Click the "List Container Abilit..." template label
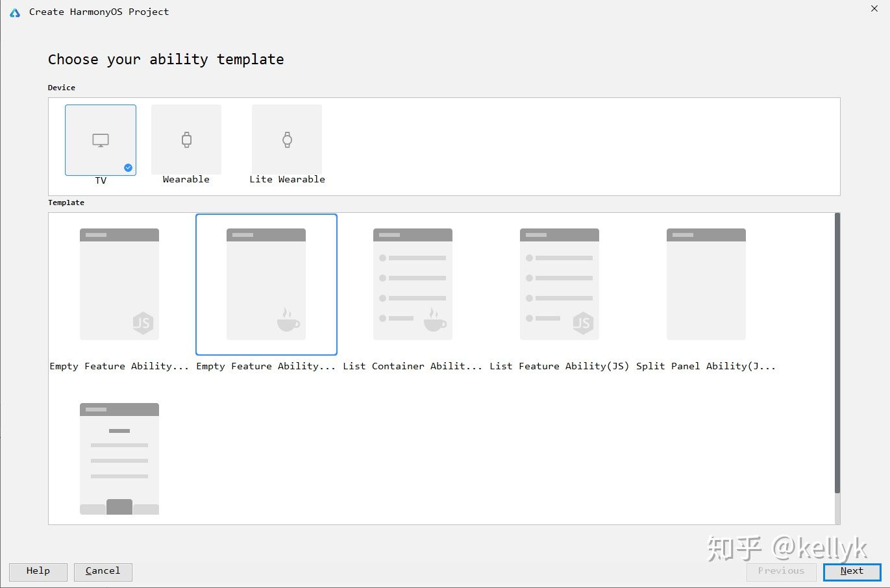 (x=413, y=366)
